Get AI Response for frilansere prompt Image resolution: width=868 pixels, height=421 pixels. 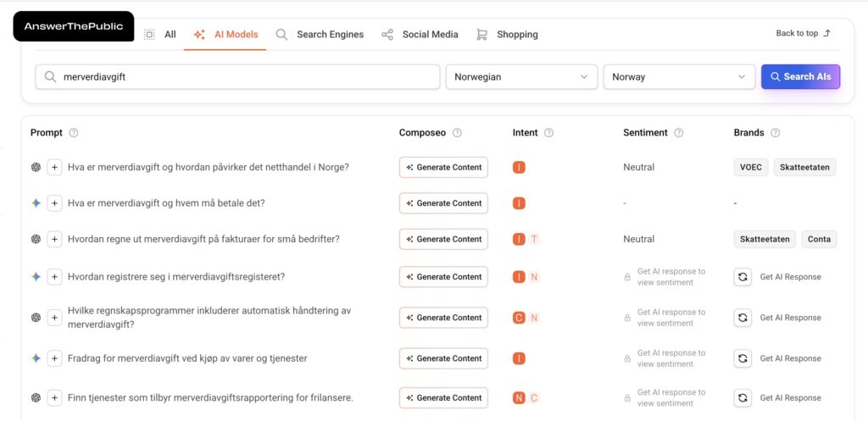(778, 398)
